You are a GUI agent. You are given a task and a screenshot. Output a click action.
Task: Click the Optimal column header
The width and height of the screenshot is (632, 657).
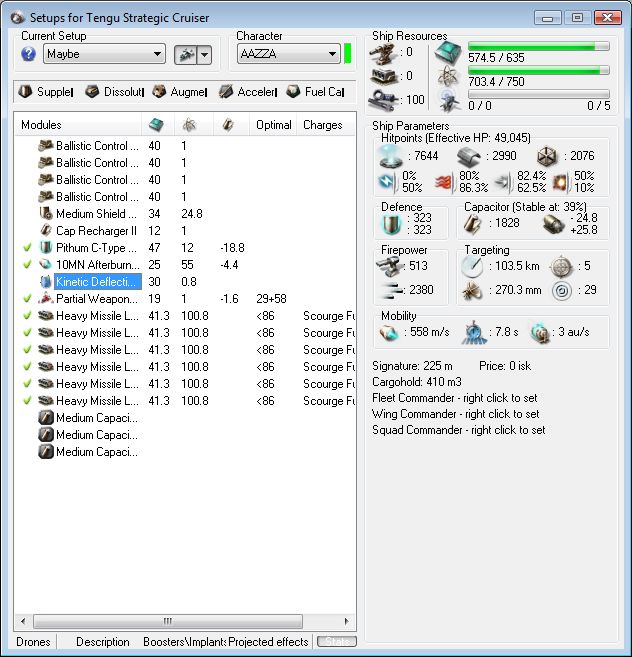click(274, 125)
